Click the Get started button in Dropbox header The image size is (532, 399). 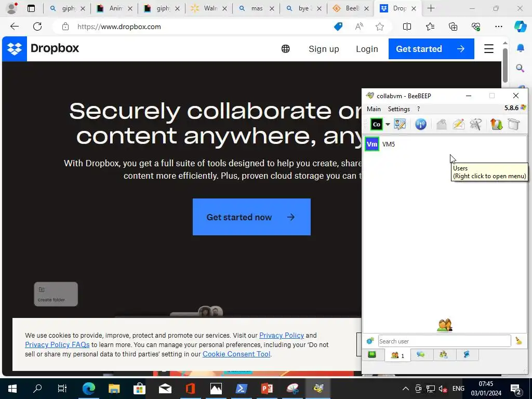tap(431, 49)
